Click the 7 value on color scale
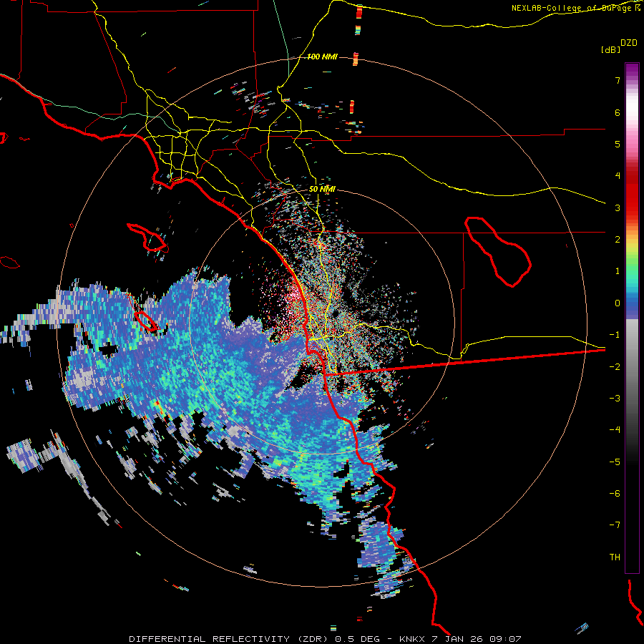This screenshot has height=644, width=644. [x=618, y=80]
